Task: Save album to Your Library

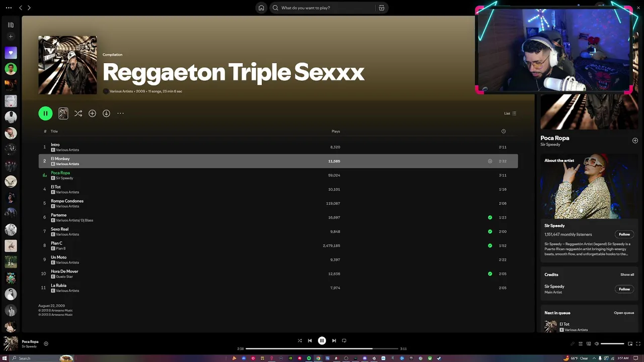Action: 92,113
